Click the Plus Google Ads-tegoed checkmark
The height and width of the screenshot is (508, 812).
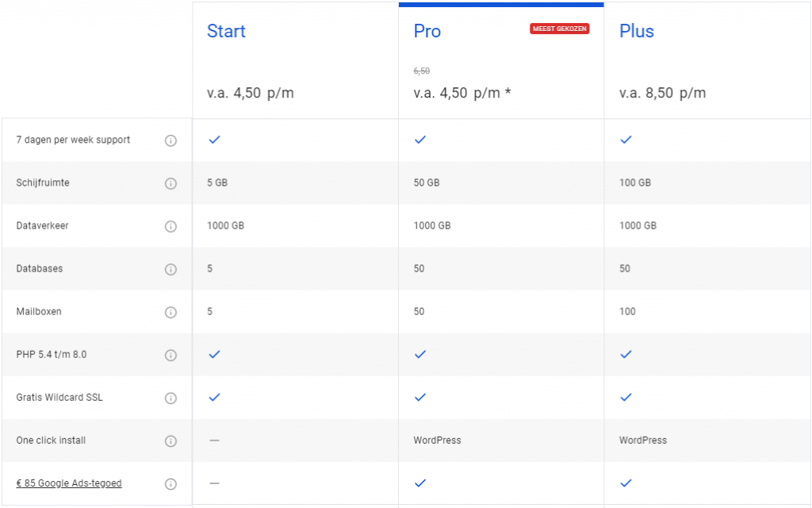tap(626, 483)
